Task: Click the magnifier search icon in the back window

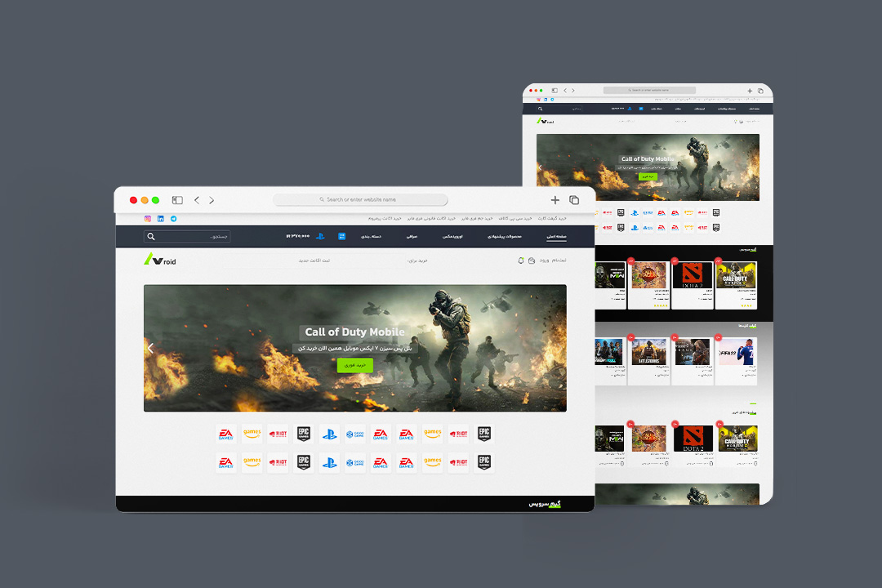Action: coord(540,109)
